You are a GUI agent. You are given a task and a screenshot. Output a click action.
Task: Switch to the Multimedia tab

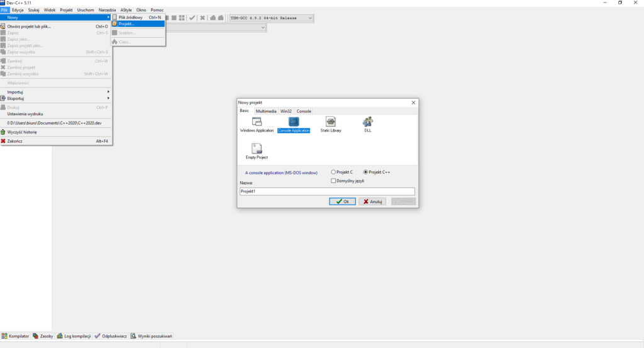pyautogui.click(x=265, y=111)
